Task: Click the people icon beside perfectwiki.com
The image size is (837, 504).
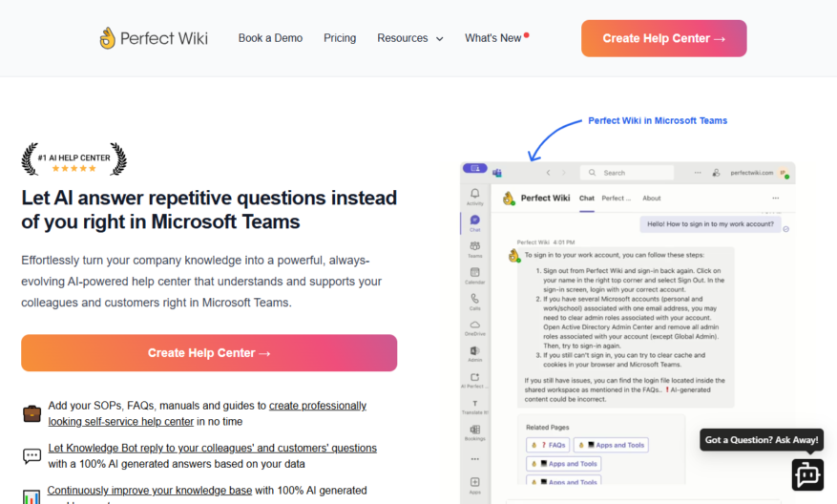Action: [716, 173]
